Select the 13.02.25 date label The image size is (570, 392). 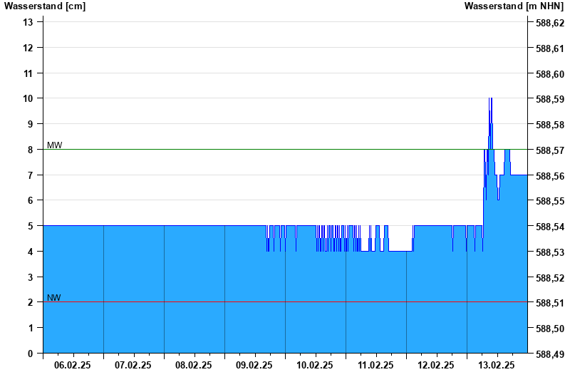(497, 365)
